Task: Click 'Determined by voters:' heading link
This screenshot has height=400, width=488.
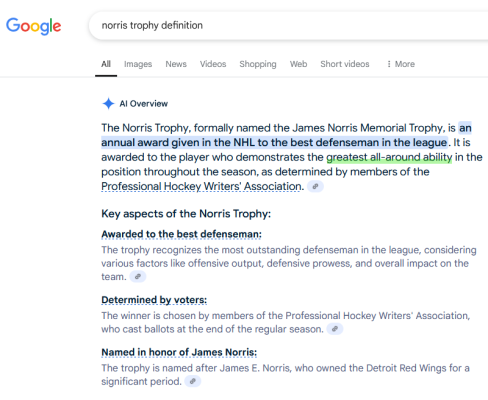Action: [154, 300]
